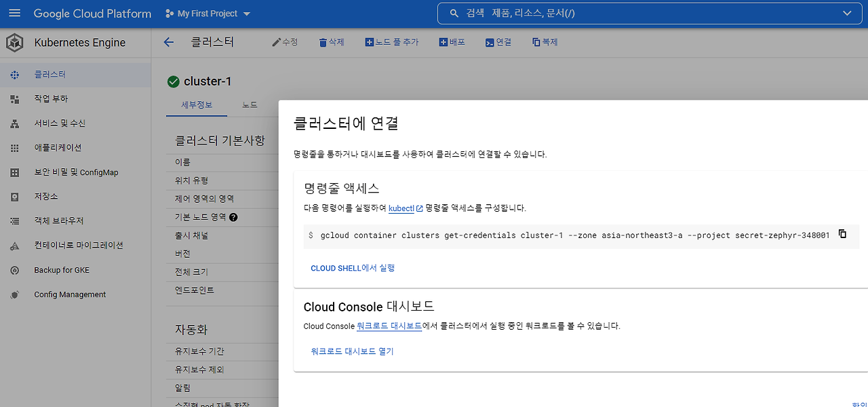The image size is (868, 407).
Task: Open the 워크로드 대시보드 inline link
Action: click(389, 326)
